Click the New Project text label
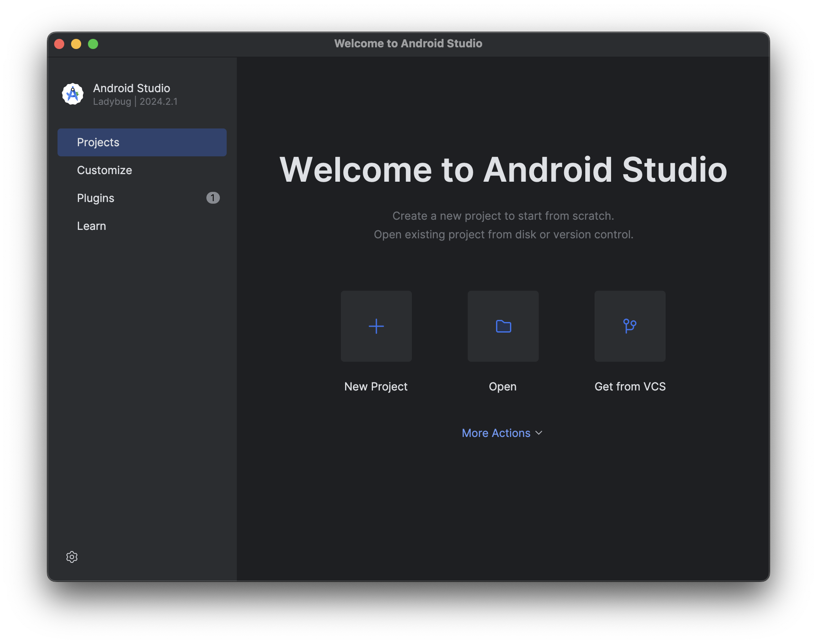The image size is (817, 644). pos(376,387)
